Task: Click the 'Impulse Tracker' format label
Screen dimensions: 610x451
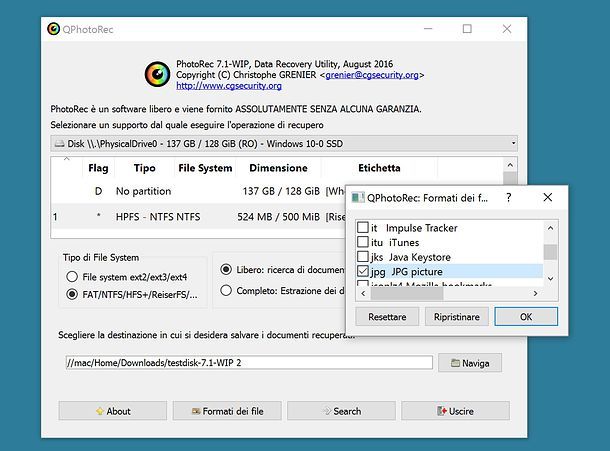Action: coord(421,228)
